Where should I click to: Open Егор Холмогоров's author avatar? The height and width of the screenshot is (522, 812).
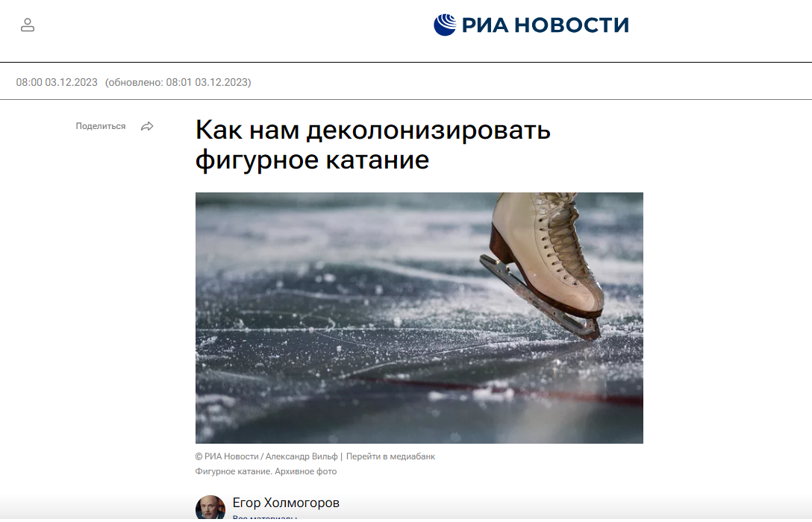[x=210, y=508]
